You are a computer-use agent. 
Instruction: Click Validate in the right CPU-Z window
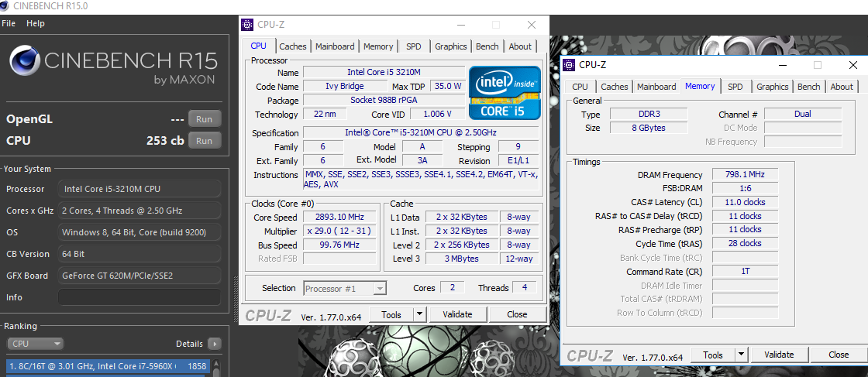(x=779, y=355)
